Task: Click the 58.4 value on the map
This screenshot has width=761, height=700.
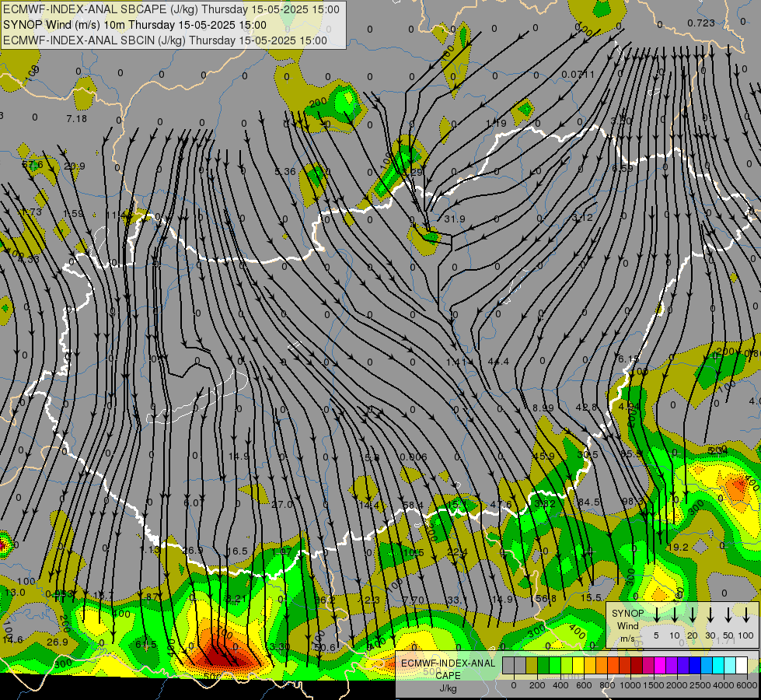Action: (413, 506)
